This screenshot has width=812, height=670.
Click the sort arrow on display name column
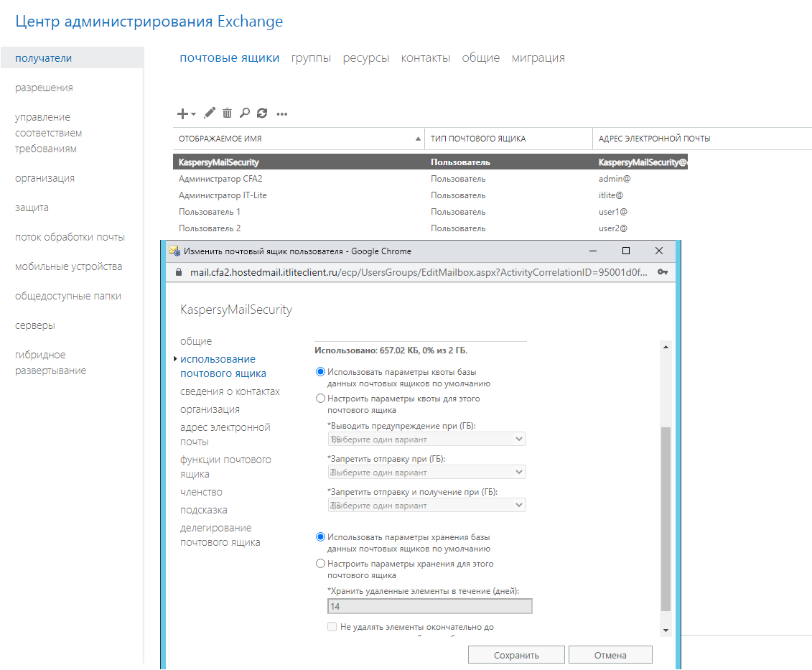(x=418, y=139)
